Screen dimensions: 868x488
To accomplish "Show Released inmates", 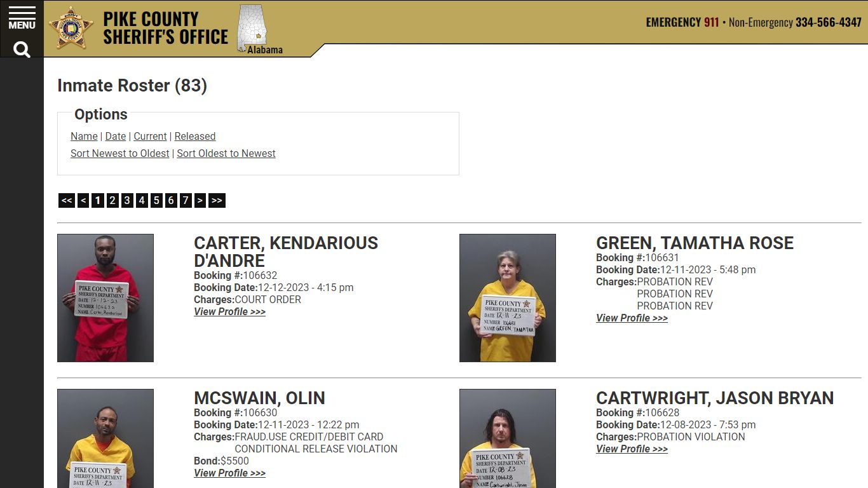I will click(x=195, y=136).
